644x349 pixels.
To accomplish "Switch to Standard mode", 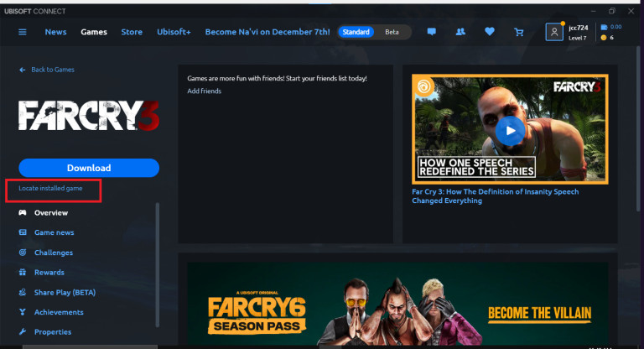I will coord(356,32).
